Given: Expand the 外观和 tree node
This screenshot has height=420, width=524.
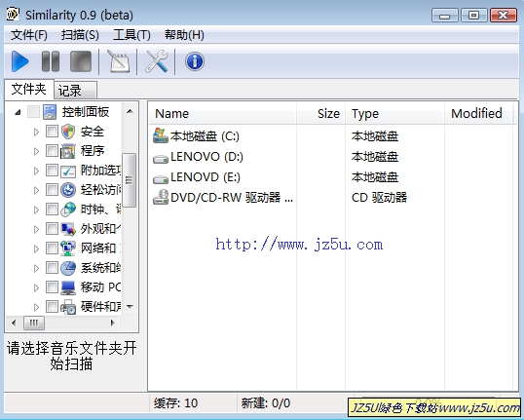Looking at the screenshot, I should (36, 229).
